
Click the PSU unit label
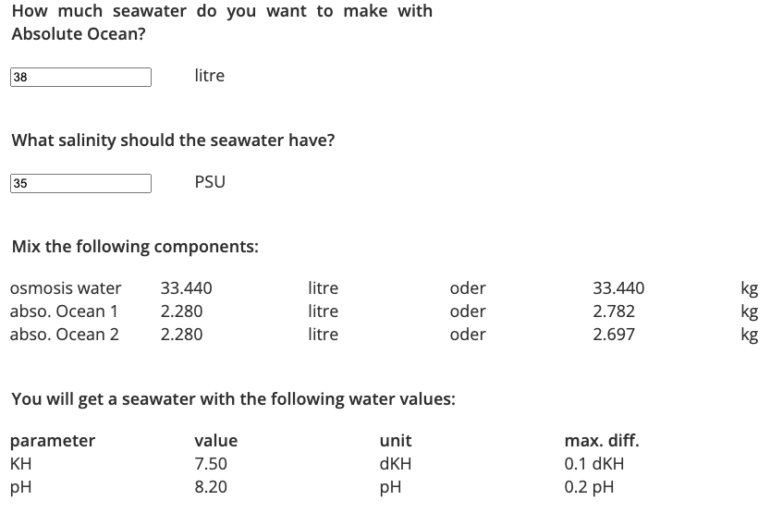click(x=210, y=182)
